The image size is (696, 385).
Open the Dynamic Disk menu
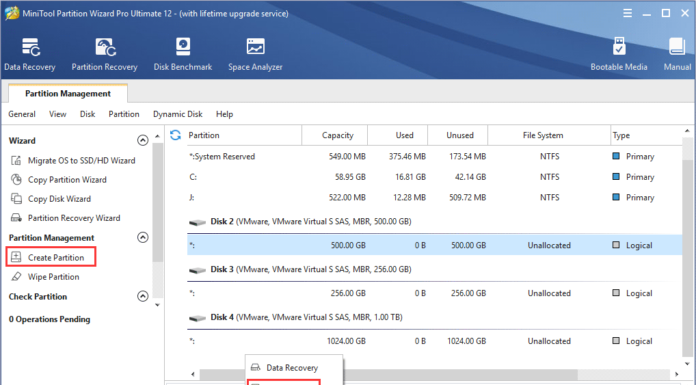coord(178,114)
